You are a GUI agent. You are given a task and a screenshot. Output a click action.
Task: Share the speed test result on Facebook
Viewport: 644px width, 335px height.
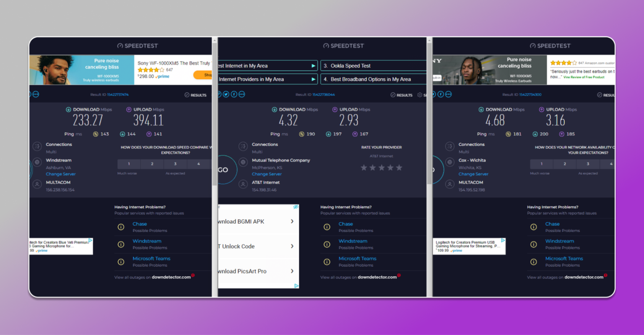tap(234, 94)
